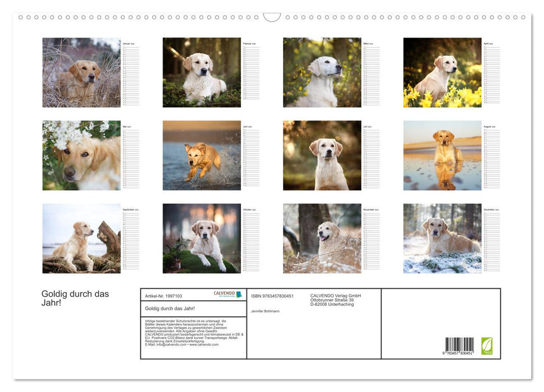Click the November dog in forest photo
544x392 pixels.
[x=322, y=239]
